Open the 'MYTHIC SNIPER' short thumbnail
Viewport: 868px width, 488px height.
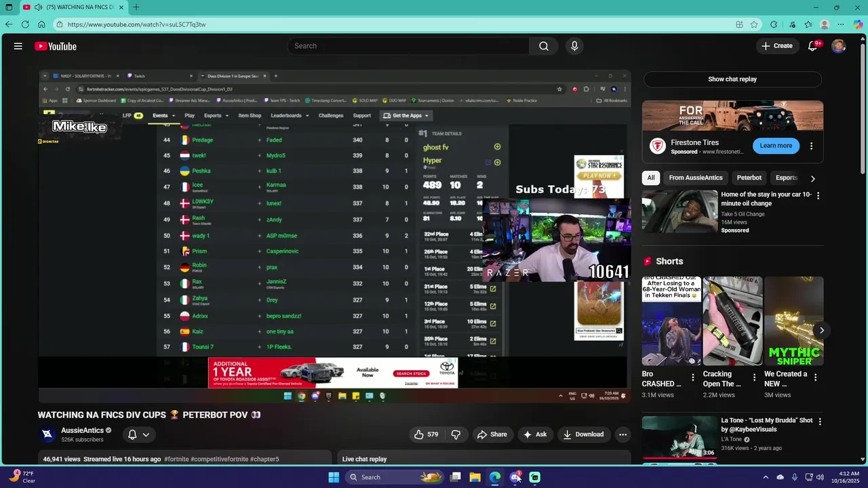(x=793, y=321)
